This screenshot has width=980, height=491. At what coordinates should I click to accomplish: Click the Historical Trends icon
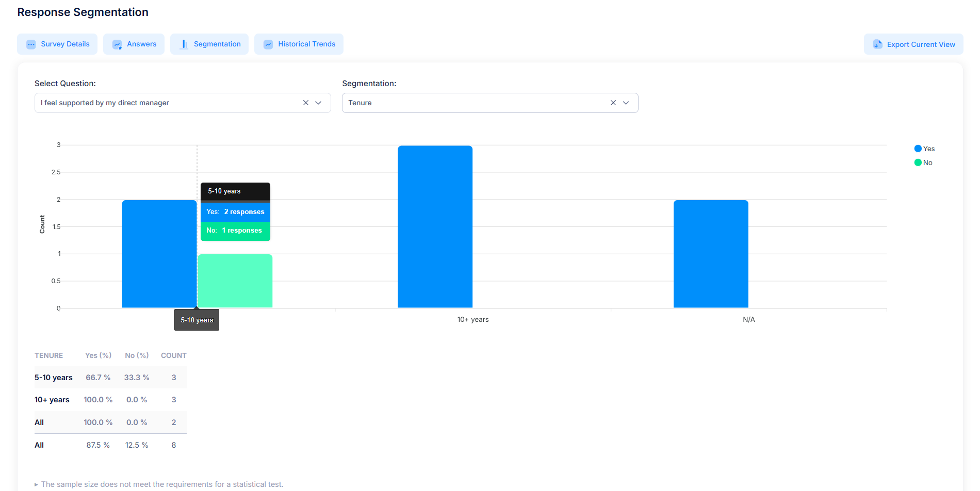click(268, 44)
